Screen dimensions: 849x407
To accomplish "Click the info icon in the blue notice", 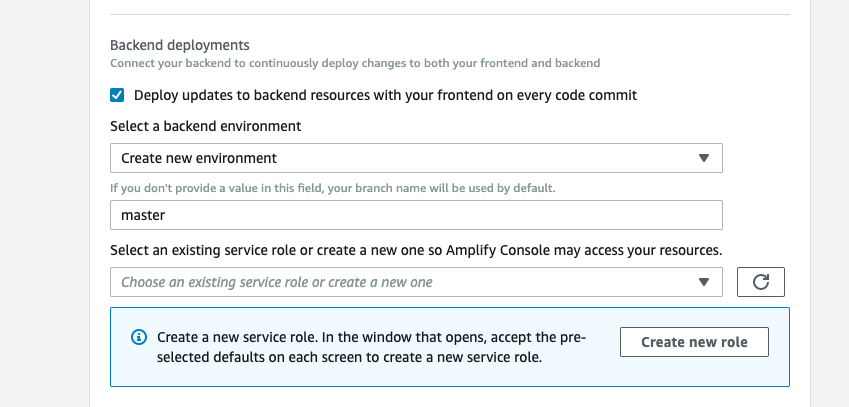I will [x=139, y=338].
